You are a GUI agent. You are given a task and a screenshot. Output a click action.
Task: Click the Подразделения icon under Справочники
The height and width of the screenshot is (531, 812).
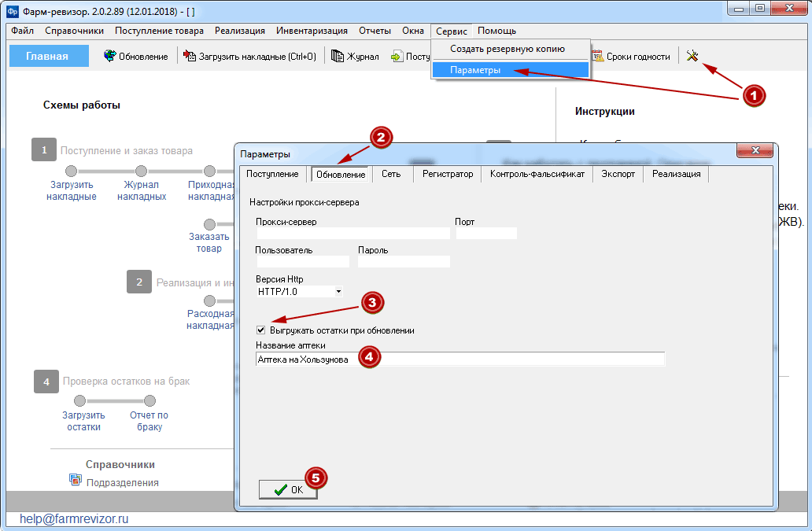pos(76,481)
